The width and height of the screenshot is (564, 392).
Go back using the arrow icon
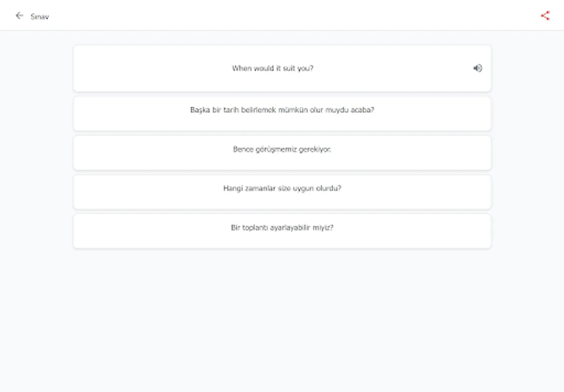pos(19,16)
